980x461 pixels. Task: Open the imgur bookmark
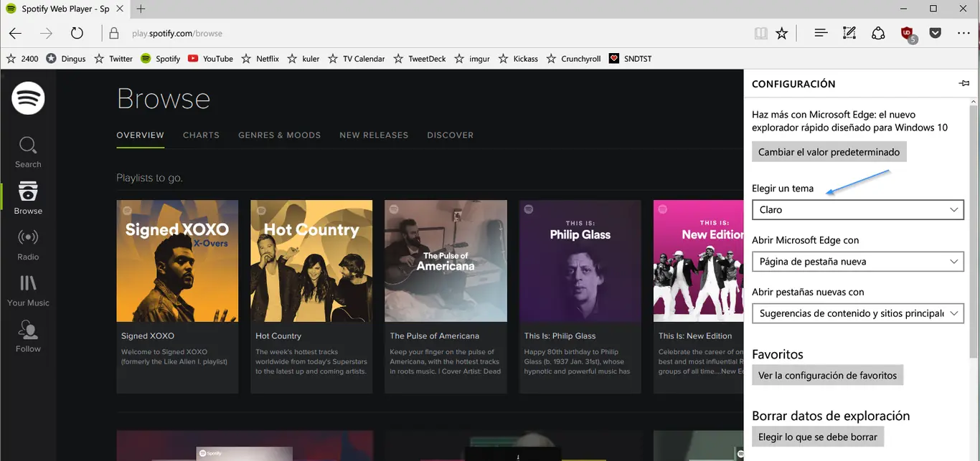coord(472,59)
